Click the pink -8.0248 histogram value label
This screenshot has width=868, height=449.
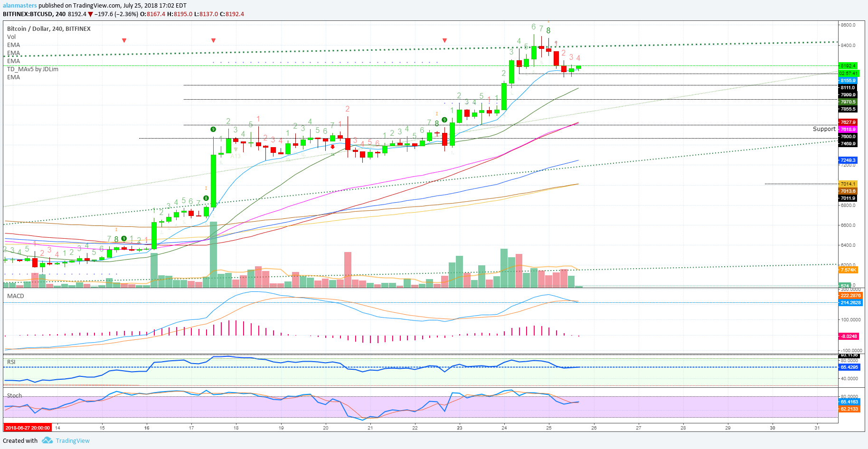[x=849, y=337]
